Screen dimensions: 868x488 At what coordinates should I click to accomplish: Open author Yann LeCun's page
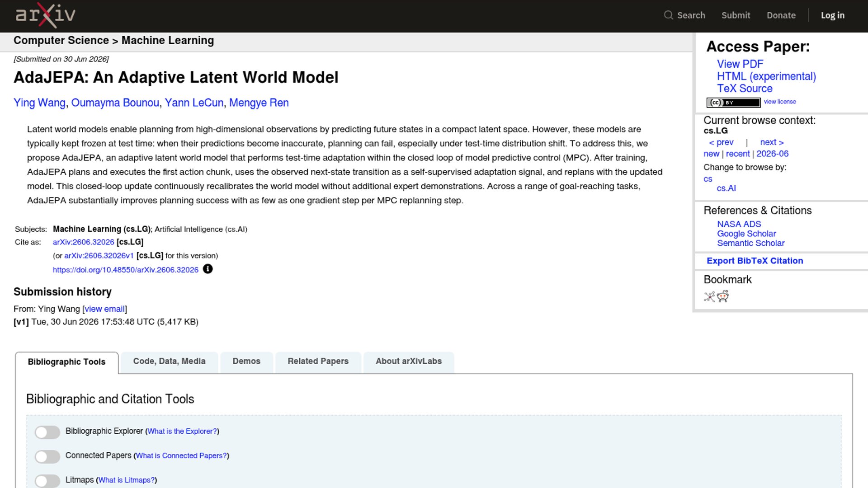coord(194,103)
